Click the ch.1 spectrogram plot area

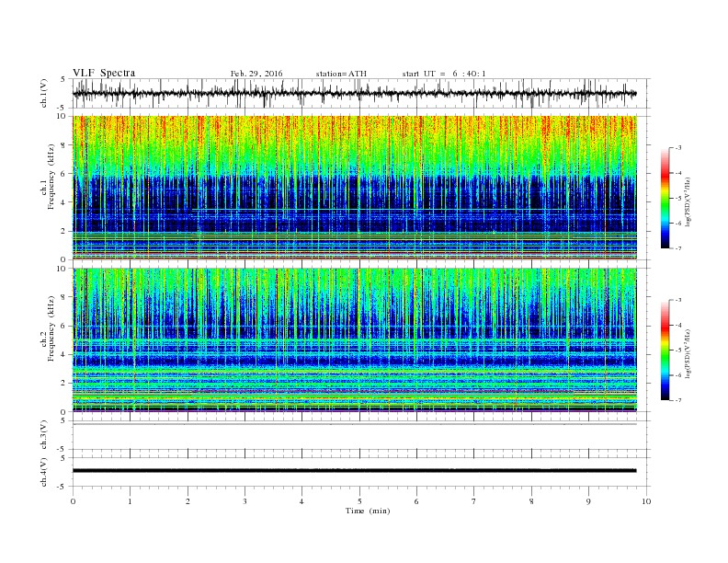point(354,188)
